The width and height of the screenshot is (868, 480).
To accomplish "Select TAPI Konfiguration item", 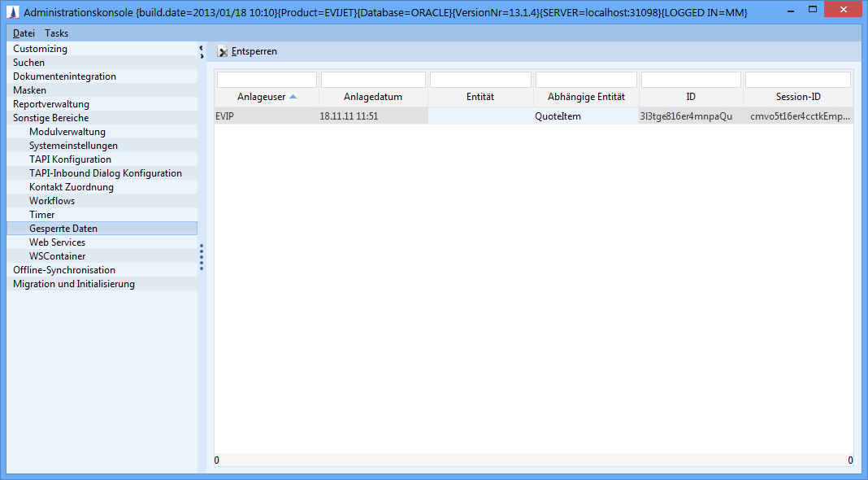I will point(70,159).
